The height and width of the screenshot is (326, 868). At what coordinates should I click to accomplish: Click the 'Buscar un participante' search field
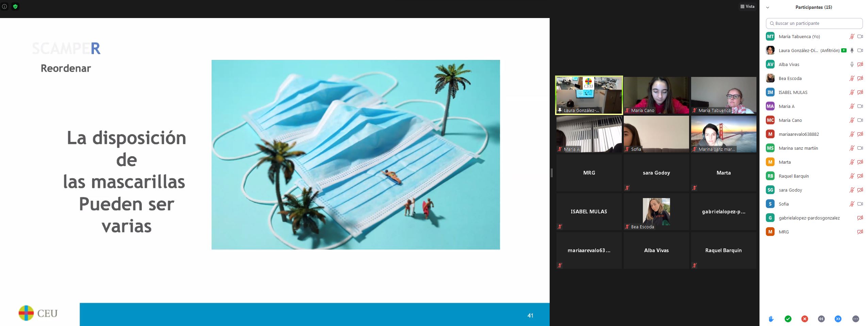pos(814,23)
